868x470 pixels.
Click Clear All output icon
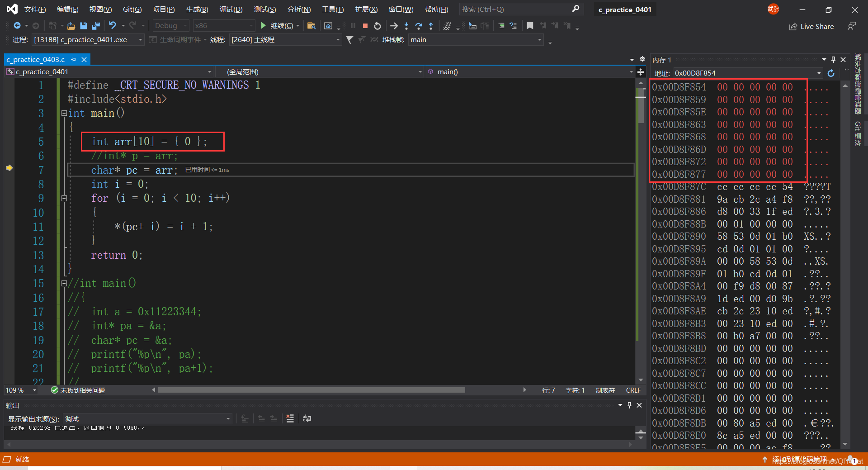point(290,418)
